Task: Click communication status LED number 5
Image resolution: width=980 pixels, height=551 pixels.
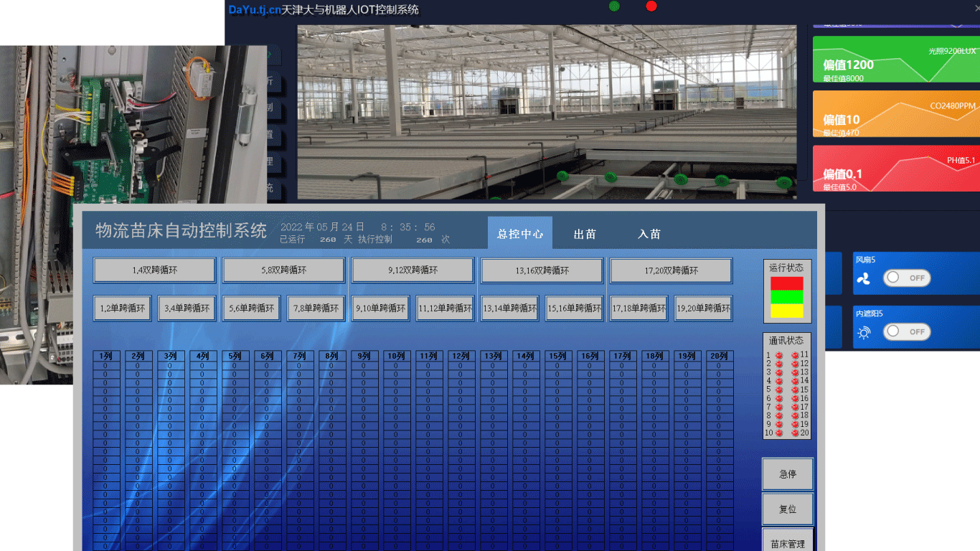Action: 779,390
